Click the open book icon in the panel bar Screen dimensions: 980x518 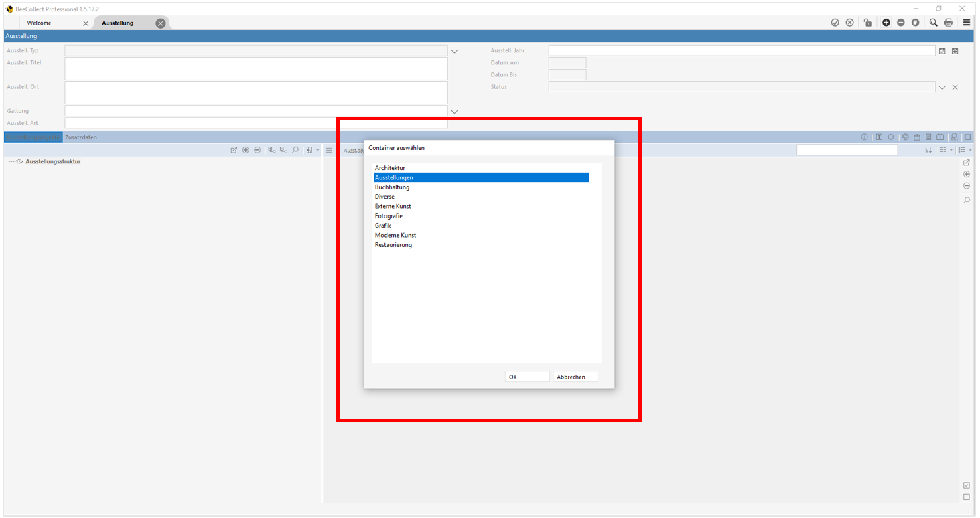pos(940,137)
